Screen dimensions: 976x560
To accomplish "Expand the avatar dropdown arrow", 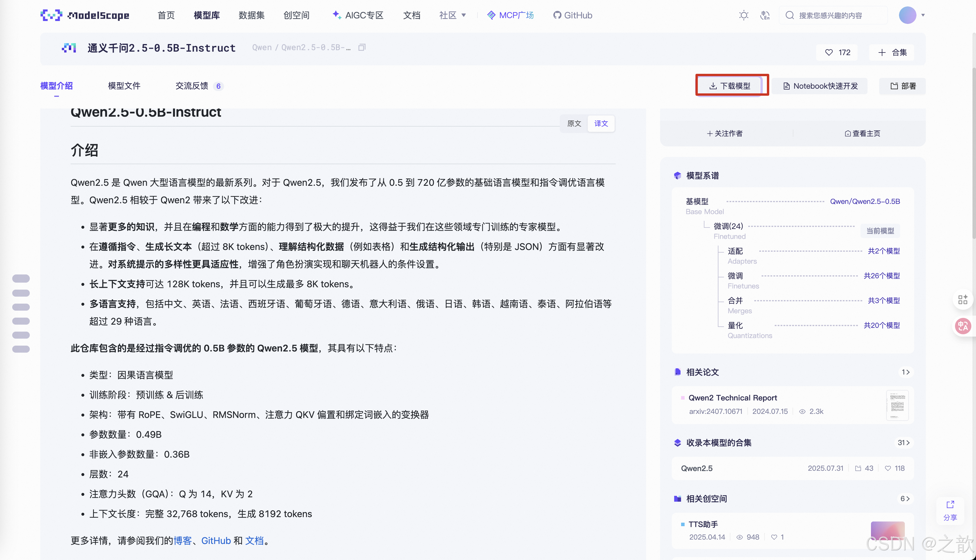I will click(x=923, y=15).
